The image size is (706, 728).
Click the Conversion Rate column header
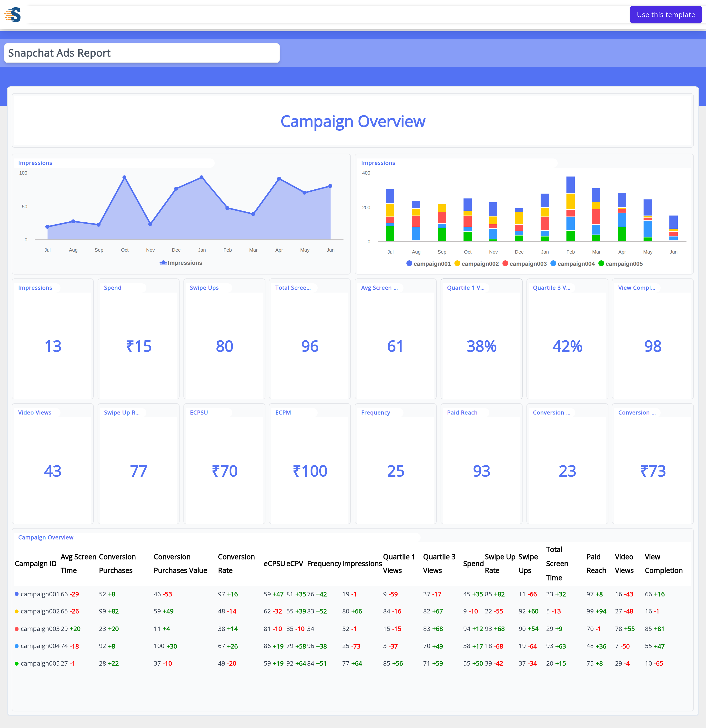[236, 563]
